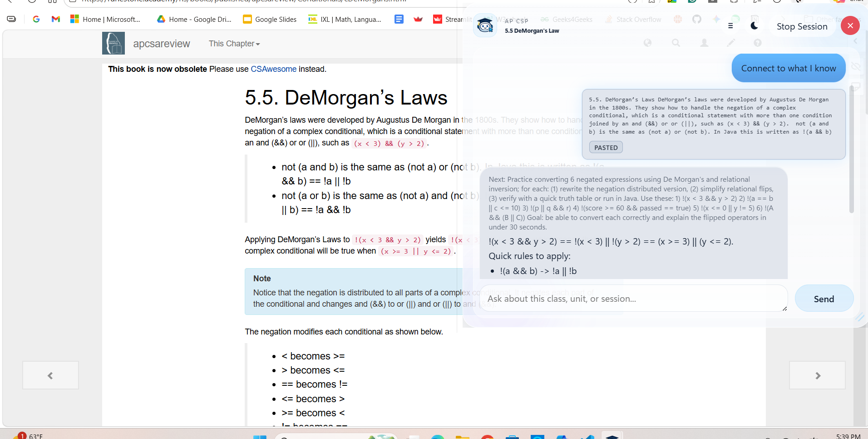Go to the previous page arrow

(x=50, y=375)
